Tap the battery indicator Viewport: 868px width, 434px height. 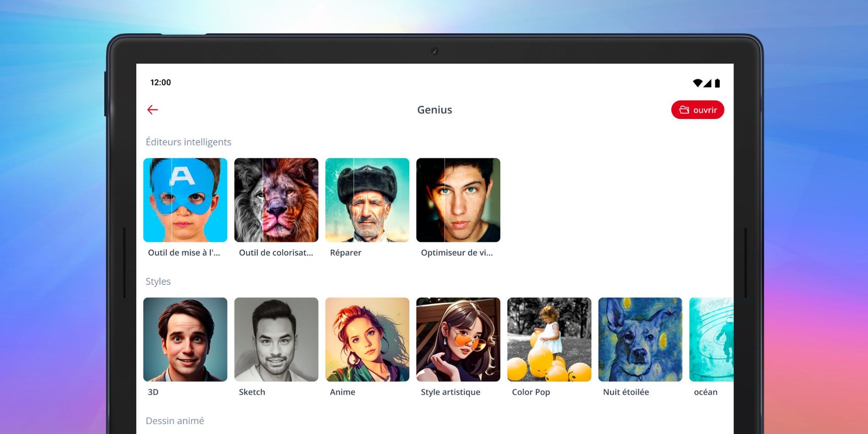(718, 83)
